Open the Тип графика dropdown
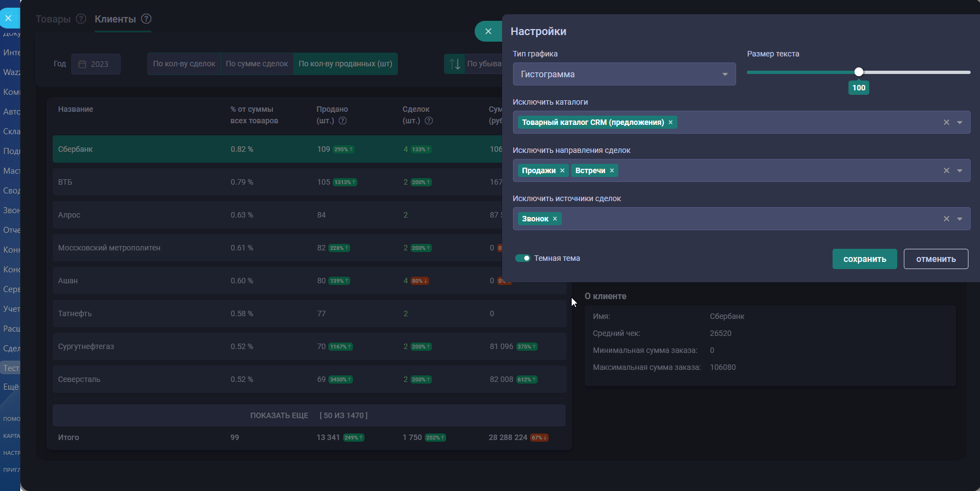Image resolution: width=980 pixels, height=491 pixels. [624, 74]
